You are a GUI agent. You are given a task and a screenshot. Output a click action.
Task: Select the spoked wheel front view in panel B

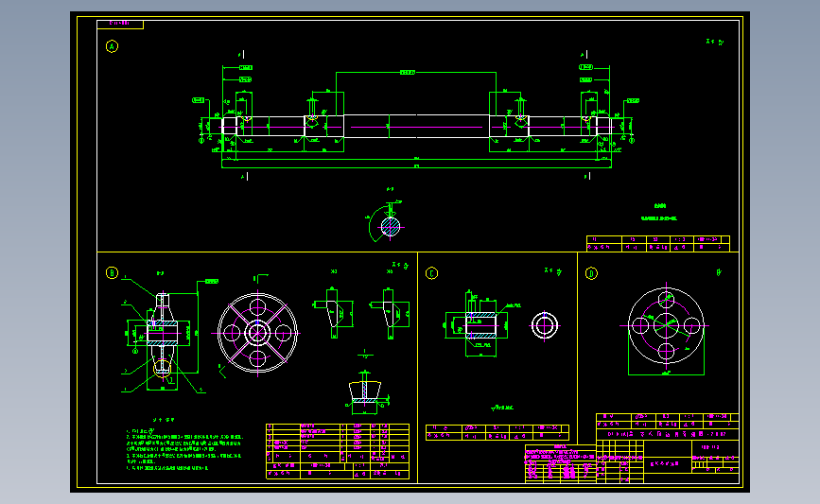click(x=257, y=333)
